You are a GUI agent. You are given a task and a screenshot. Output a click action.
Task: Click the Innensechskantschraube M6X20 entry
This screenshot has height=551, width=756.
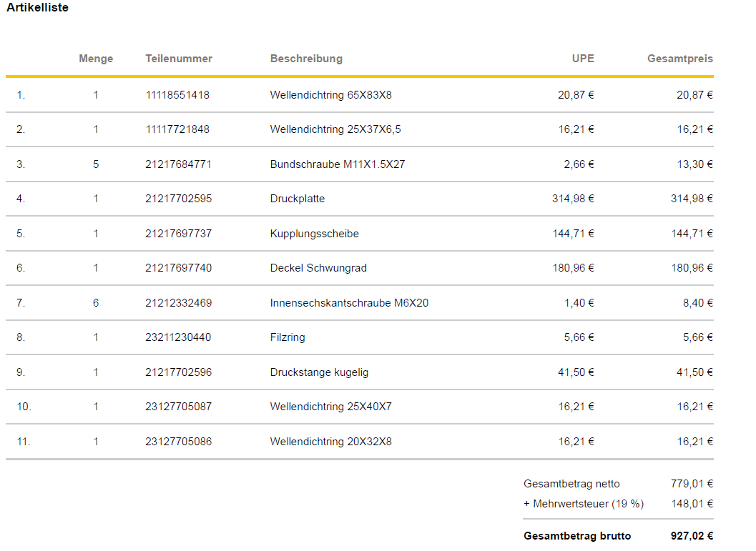tap(349, 303)
